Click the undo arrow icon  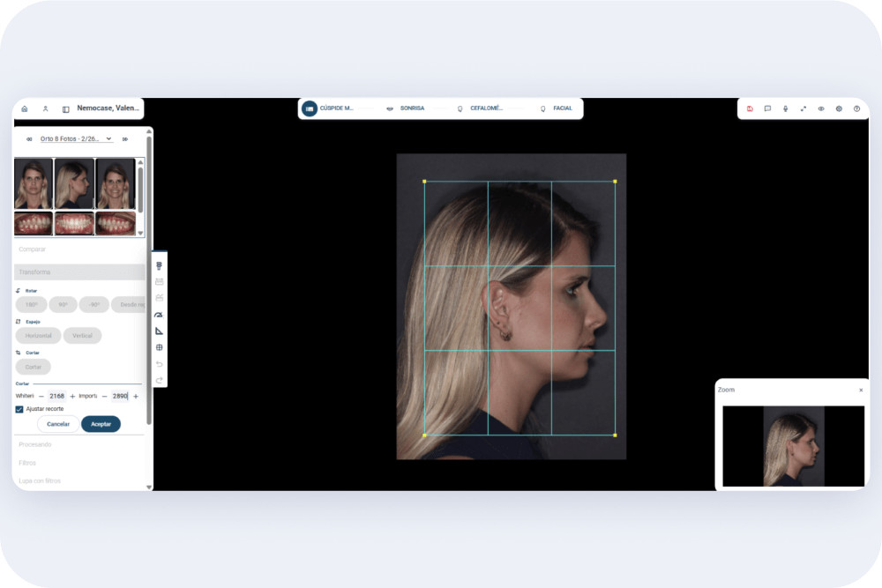tap(159, 364)
